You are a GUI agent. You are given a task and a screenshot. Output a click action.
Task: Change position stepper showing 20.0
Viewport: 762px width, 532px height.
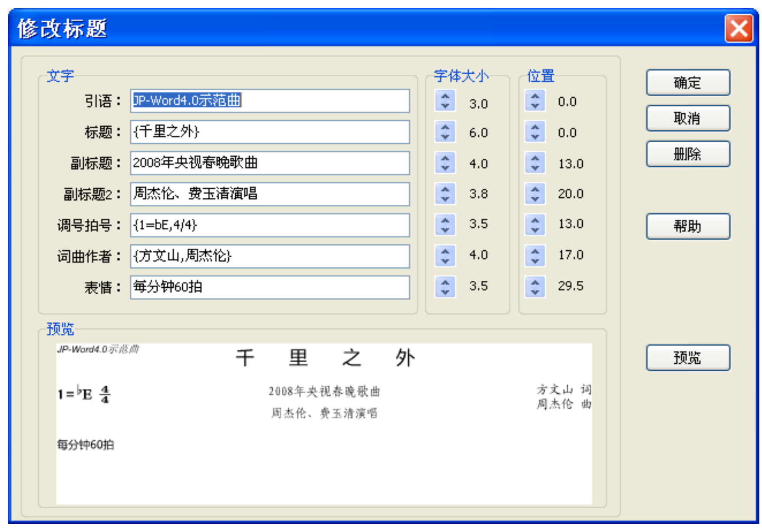535,194
